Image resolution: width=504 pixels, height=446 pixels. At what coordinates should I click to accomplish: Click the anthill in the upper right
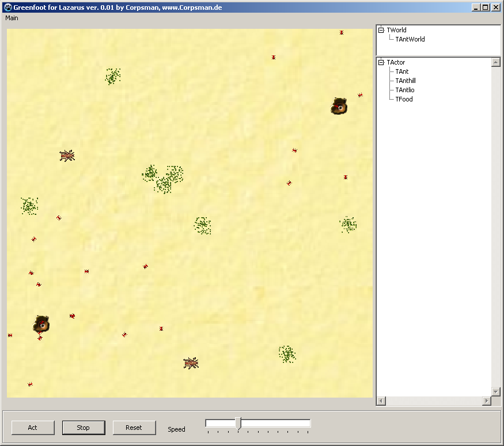[x=339, y=106]
